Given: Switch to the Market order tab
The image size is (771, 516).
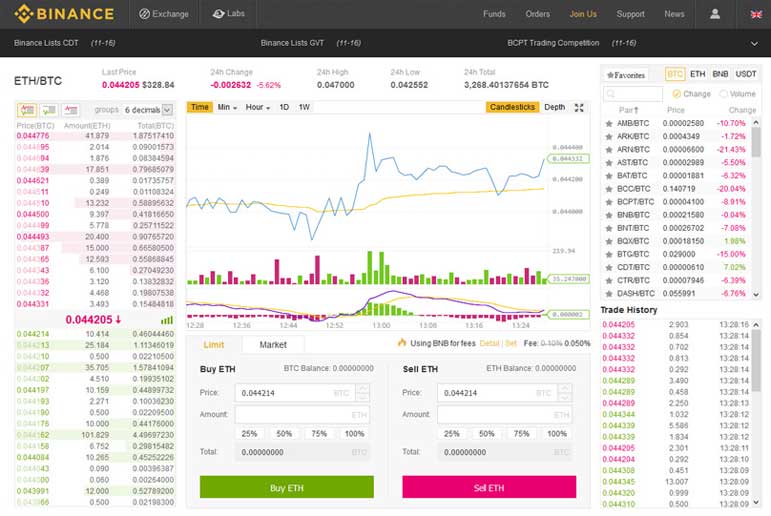Looking at the screenshot, I should pyautogui.click(x=273, y=345).
